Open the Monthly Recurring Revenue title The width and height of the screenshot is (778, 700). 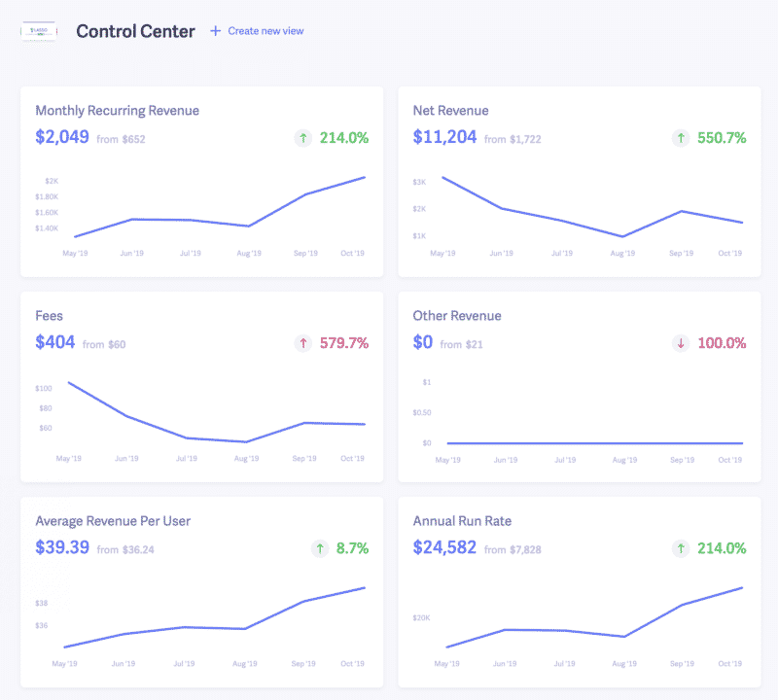[117, 111]
